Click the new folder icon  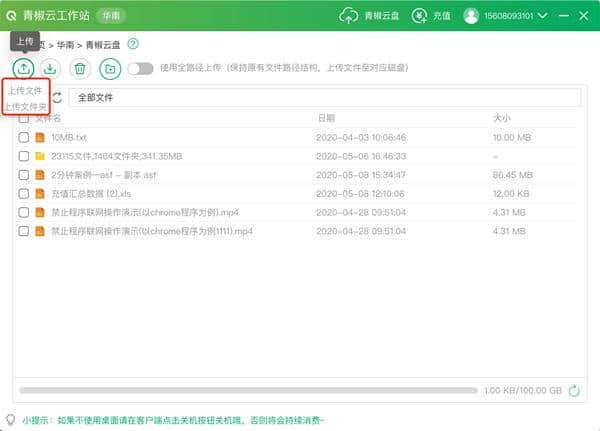(x=110, y=68)
